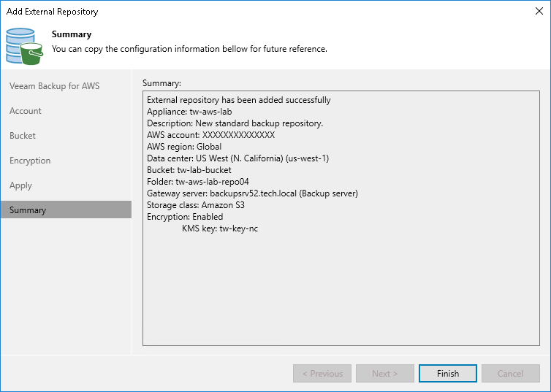Click the bold Summary heading

pos(72,34)
